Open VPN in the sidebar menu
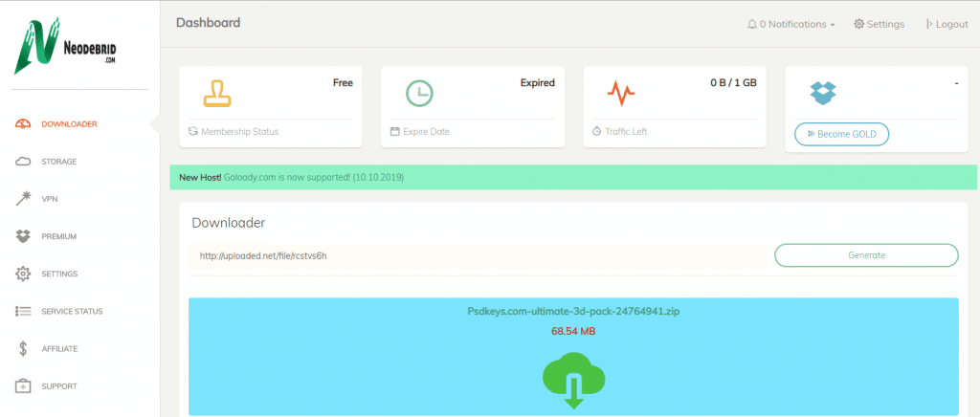The height and width of the screenshot is (417, 980). [x=50, y=199]
